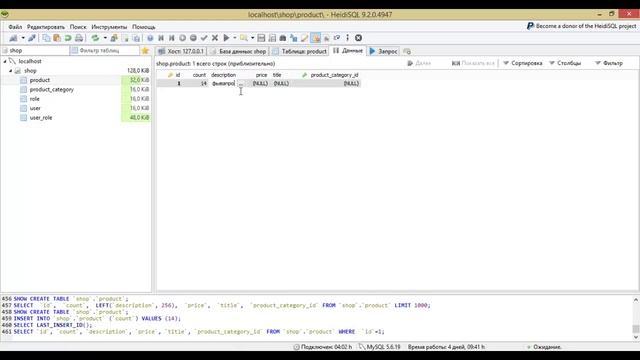Open the Поиск menu
Viewport: 640px width, 360px height.
(78, 27)
